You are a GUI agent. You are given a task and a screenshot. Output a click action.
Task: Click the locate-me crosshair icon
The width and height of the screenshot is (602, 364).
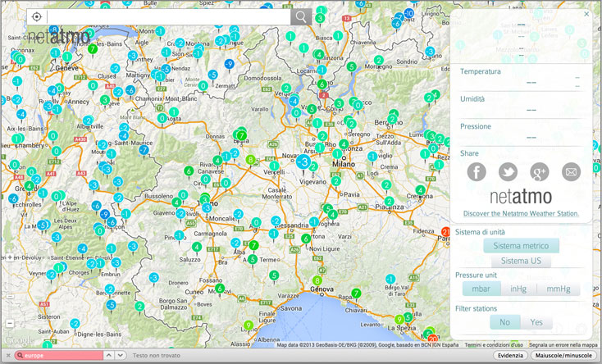tap(36, 16)
